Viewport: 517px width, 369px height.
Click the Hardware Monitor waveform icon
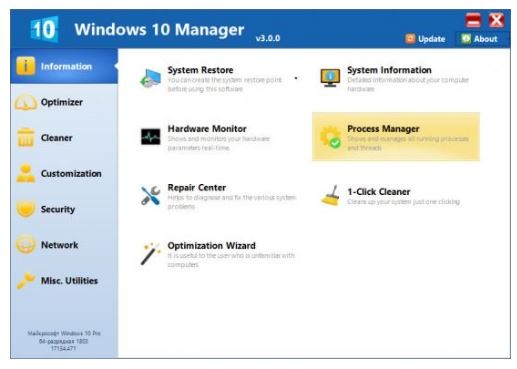tap(150, 137)
